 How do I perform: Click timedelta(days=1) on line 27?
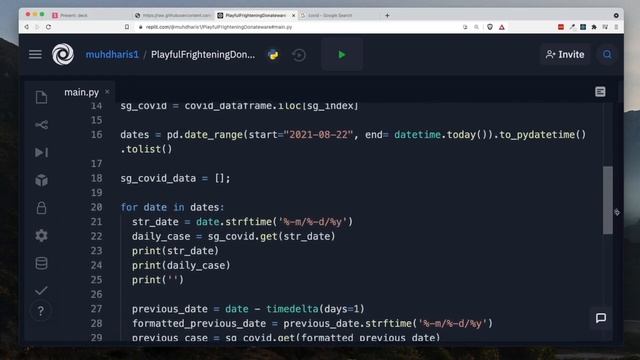(315, 309)
